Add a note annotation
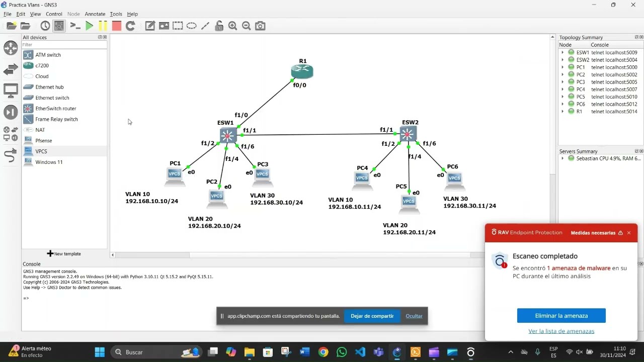The image size is (644, 362). tap(150, 26)
